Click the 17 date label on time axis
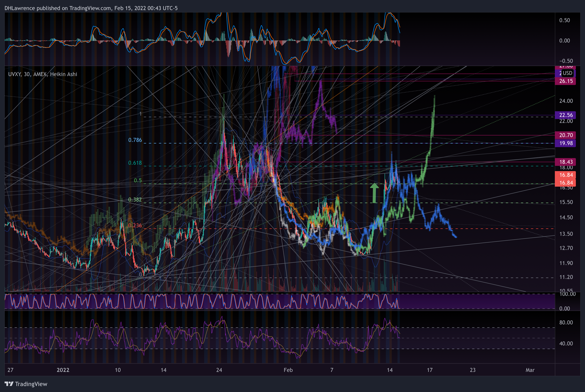This screenshot has width=585, height=392. [430, 370]
